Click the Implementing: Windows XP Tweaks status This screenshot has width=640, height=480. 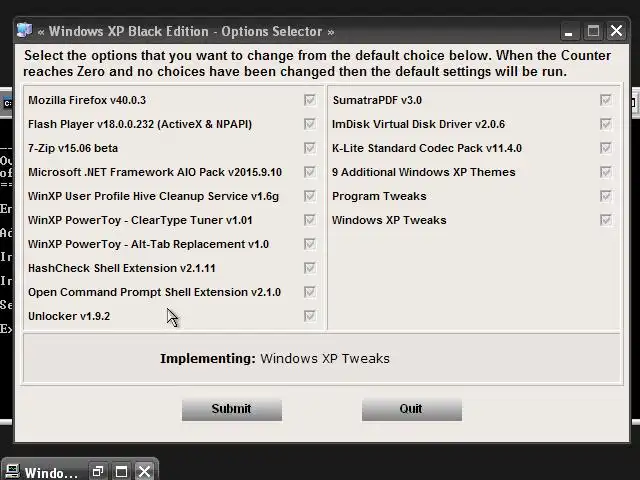[x=275, y=358]
